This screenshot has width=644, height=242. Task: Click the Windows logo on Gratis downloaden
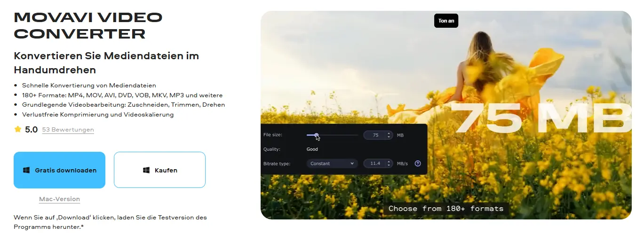pyautogui.click(x=26, y=170)
